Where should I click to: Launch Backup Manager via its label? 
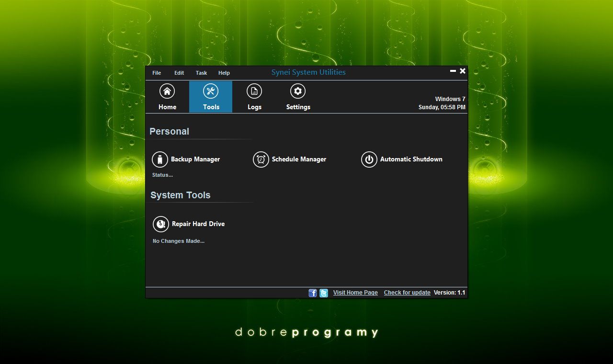pos(195,159)
